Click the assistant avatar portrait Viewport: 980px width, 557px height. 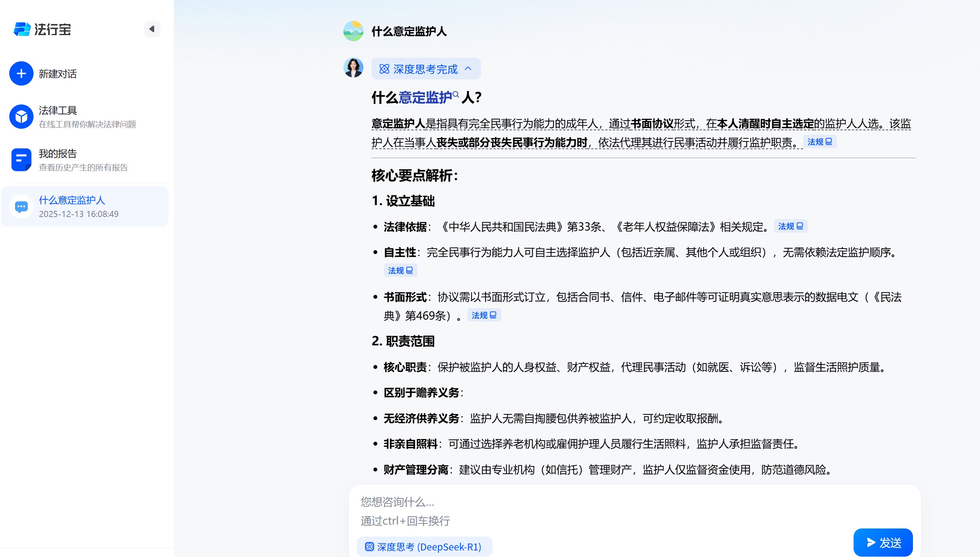coord(353,67)
